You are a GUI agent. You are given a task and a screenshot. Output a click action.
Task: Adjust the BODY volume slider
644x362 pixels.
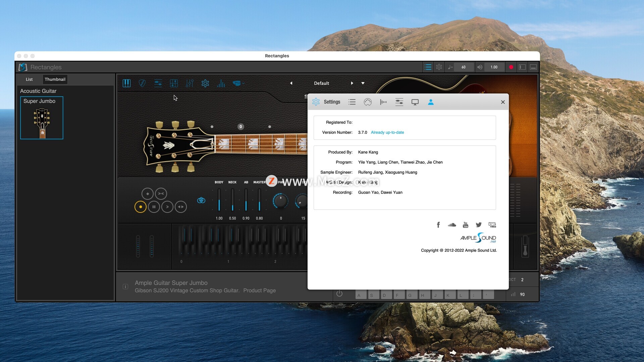[x=219, y=200]
